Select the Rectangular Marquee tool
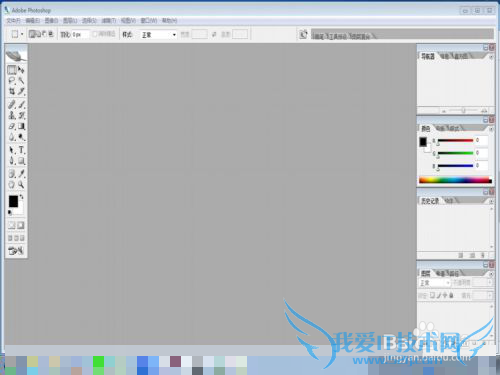 click(x=12, y=70)
